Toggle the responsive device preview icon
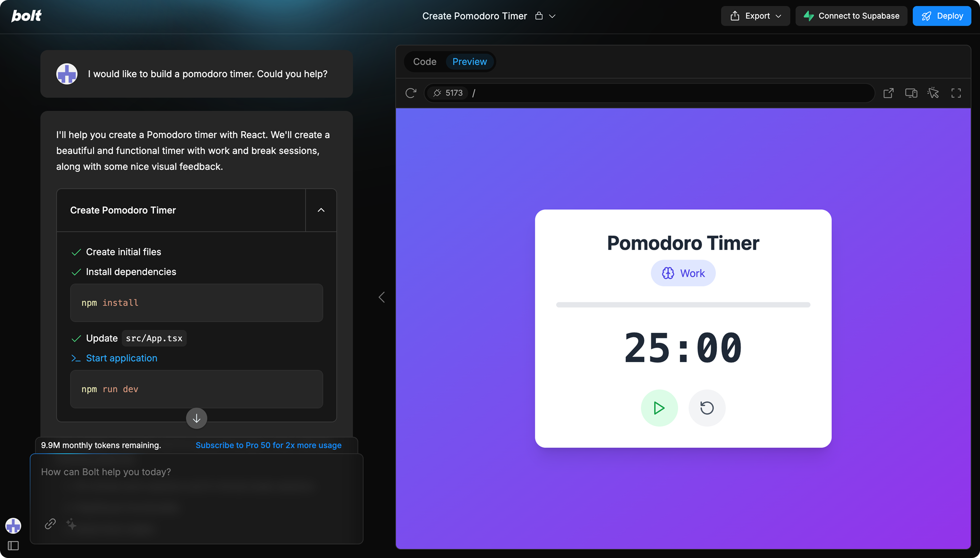The height and width of the screenshot is (558, 980). tap(911, 93)
